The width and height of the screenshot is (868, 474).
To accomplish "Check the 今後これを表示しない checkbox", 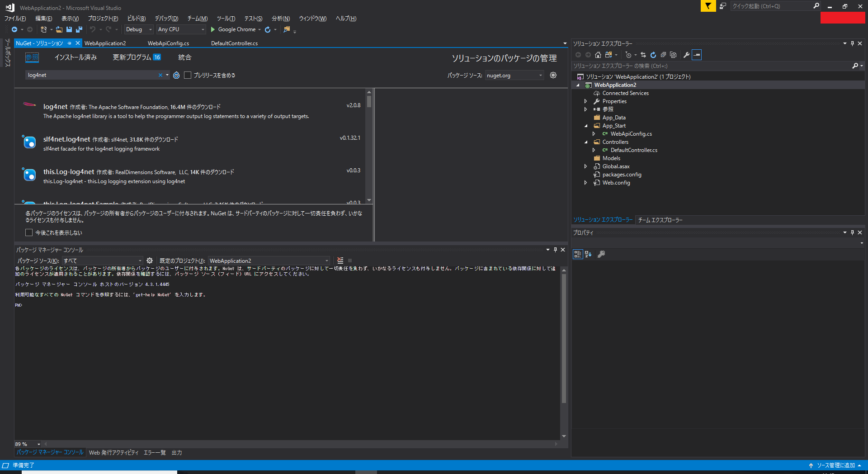I will tap(29, 232).
